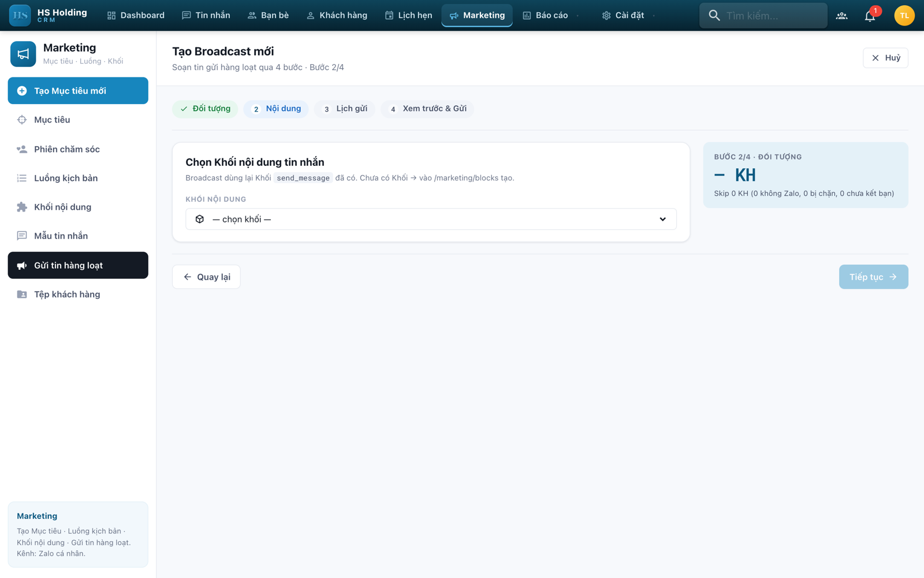Open the contacts group icon
924x578 pixels.
point(841,16)
